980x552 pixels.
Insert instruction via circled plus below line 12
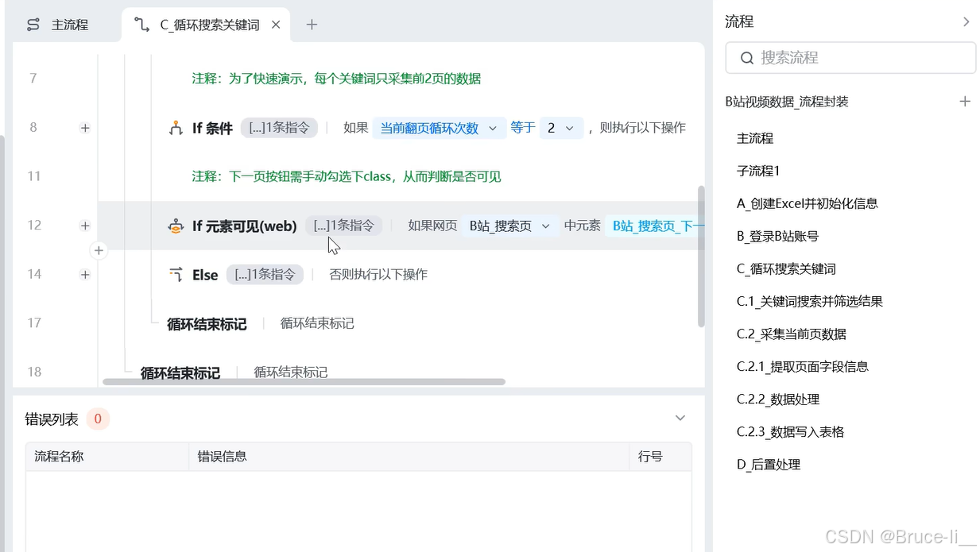[x=99, y=250]
